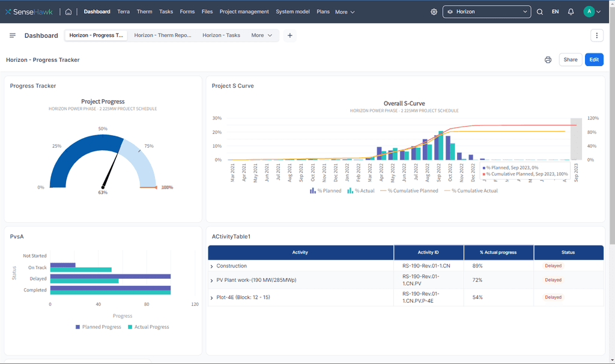Click the Edit button
Viewport: 615px width, 364px height.
pos(594,59)
